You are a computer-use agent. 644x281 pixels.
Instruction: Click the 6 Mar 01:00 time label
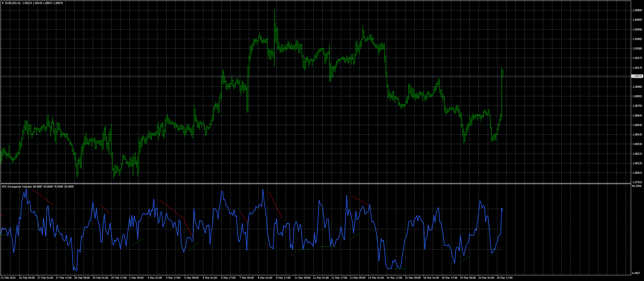point(210,278)
